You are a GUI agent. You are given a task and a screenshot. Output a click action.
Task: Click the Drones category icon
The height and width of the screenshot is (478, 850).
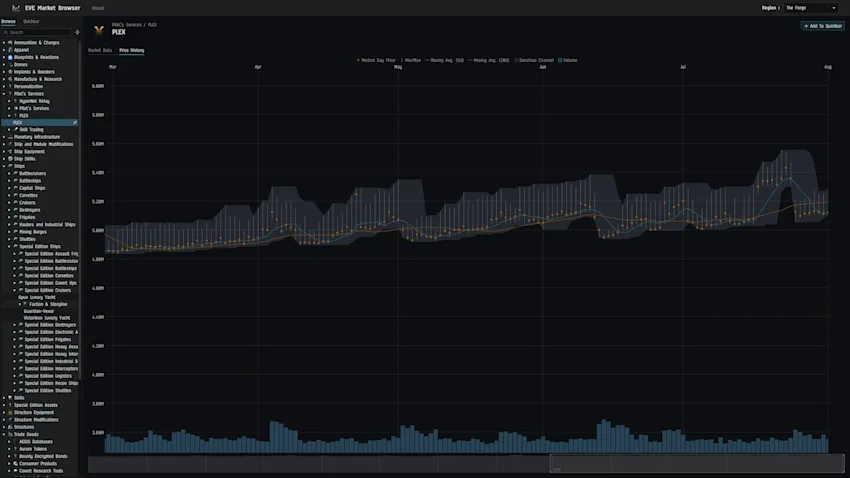click(x=10, y=64)
